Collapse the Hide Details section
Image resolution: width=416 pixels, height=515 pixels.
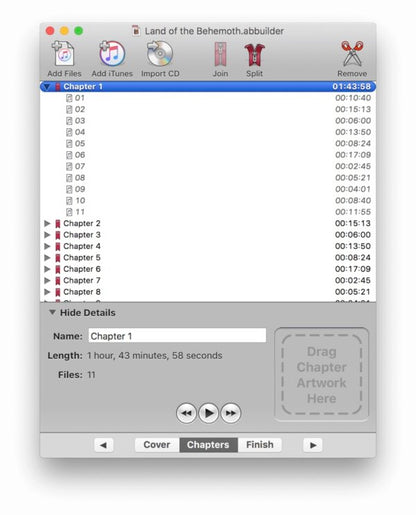pyautogui.click(x=52, y=312)
